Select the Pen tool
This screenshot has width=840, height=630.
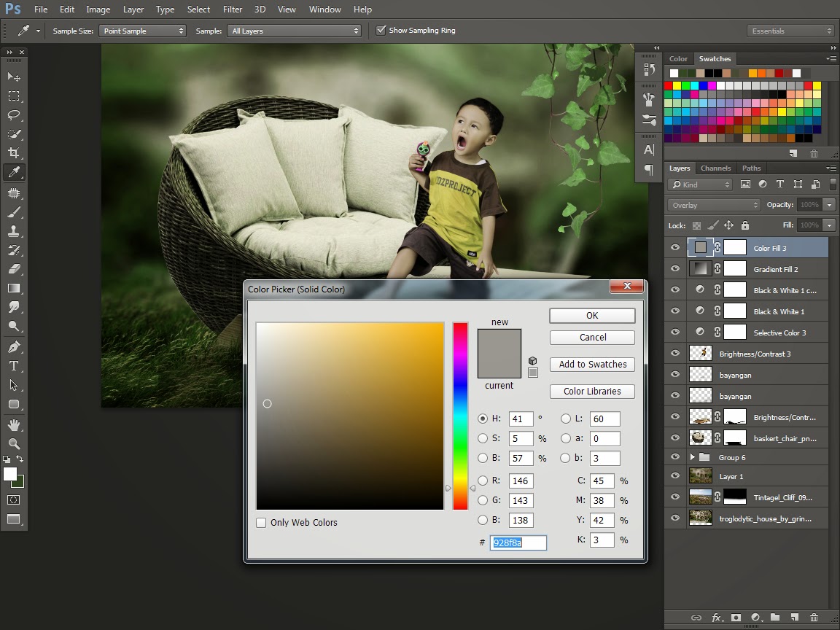(x=14, y=347)
